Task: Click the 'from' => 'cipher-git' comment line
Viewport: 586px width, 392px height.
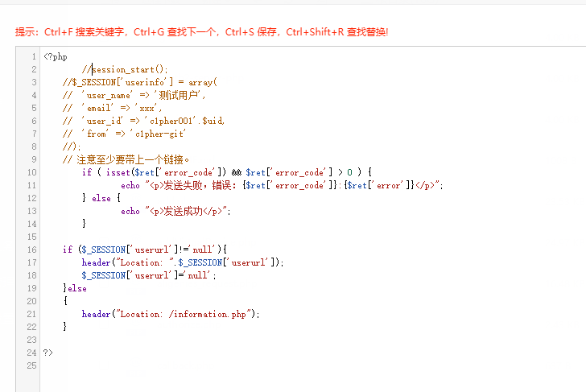Action: [x=124, y=134]
